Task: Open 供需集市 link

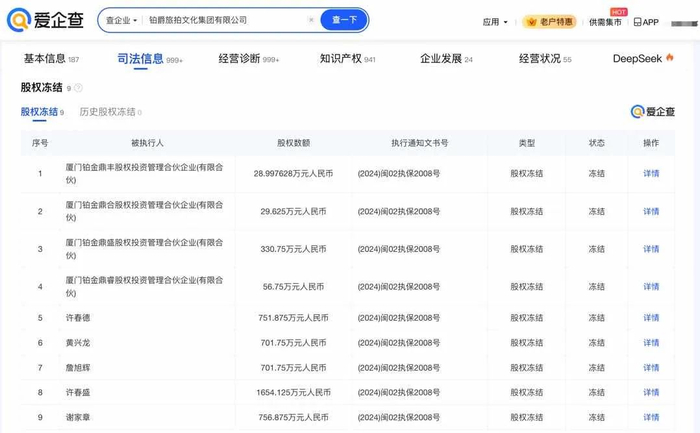Action: 605,22
